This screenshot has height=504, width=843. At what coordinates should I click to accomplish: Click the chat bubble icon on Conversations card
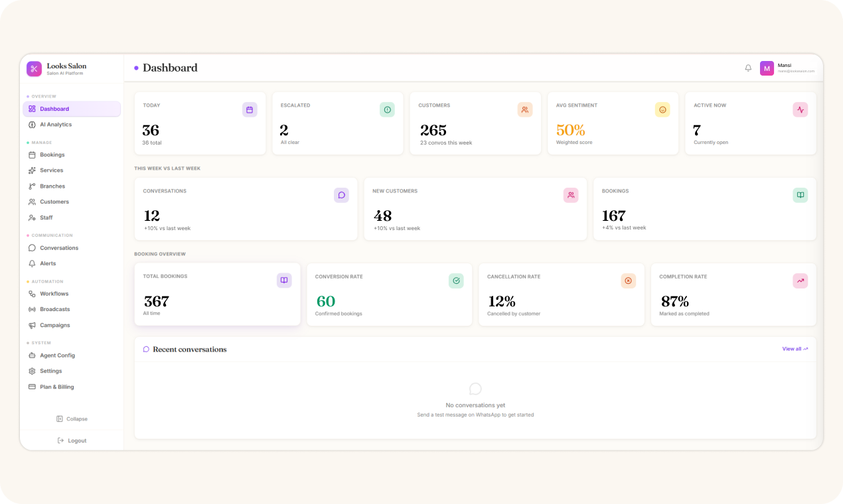pyautogui.click(x=341, y=195)
